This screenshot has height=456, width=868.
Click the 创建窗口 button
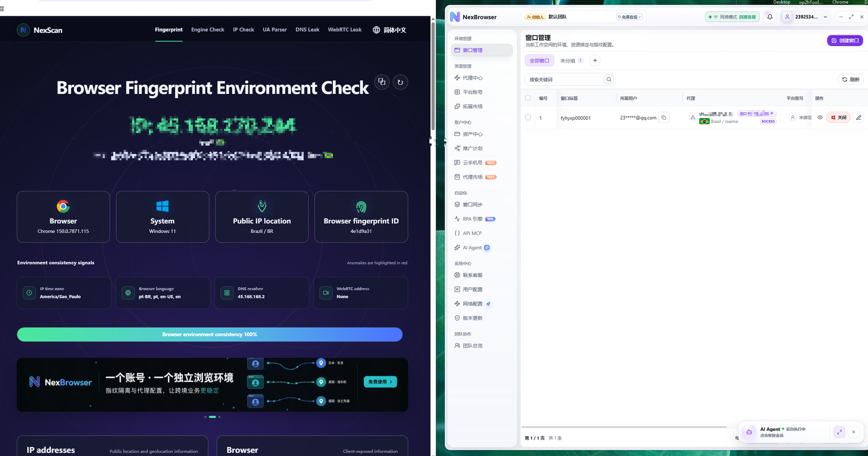pos(845,41)
